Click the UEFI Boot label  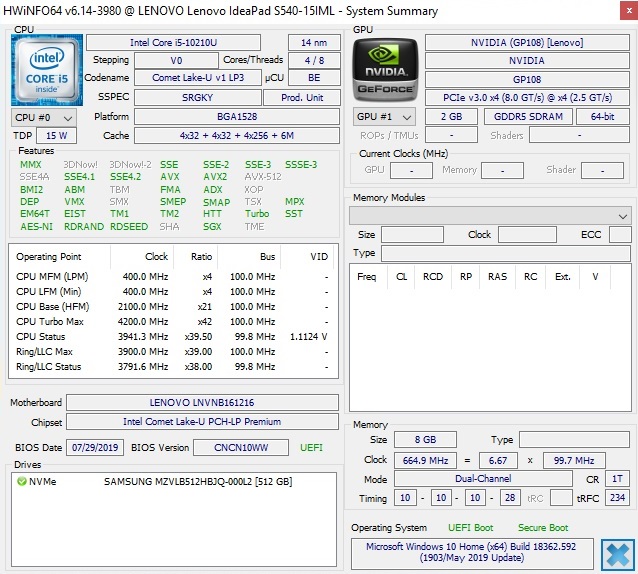click(470, 528)
